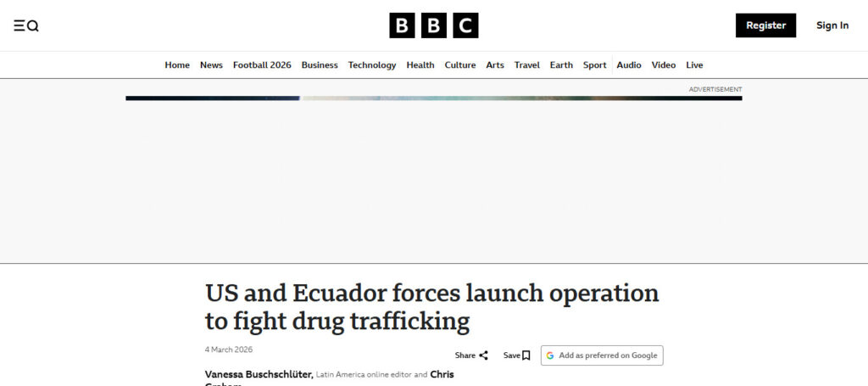Click the 'Latin America online editor and' text
The width and height of the screenshot is (868, 386).
coord(371,375)
